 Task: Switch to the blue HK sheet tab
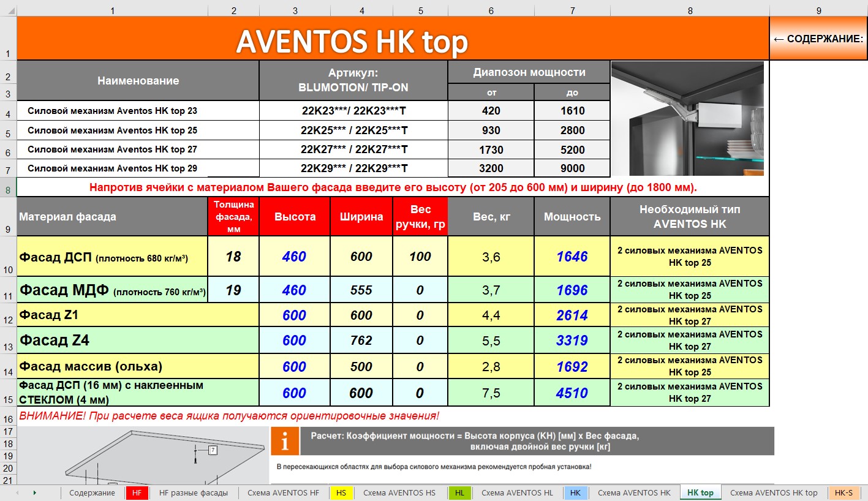pyautogui.click(x=575, y=493)
